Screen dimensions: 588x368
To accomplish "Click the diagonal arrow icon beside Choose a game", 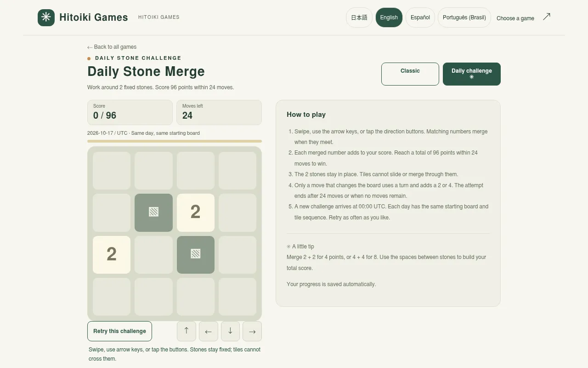I will (547, 17).
